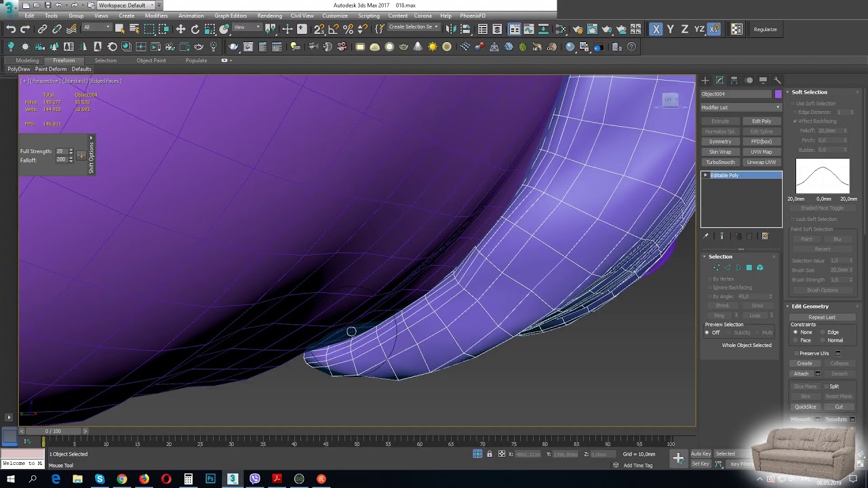
Task: Select the Face constraint option
Action: coord(795,340)
